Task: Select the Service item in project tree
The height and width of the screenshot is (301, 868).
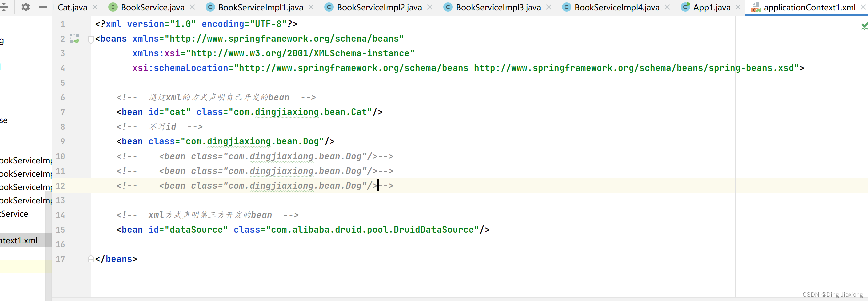Action: pos(14,214)
